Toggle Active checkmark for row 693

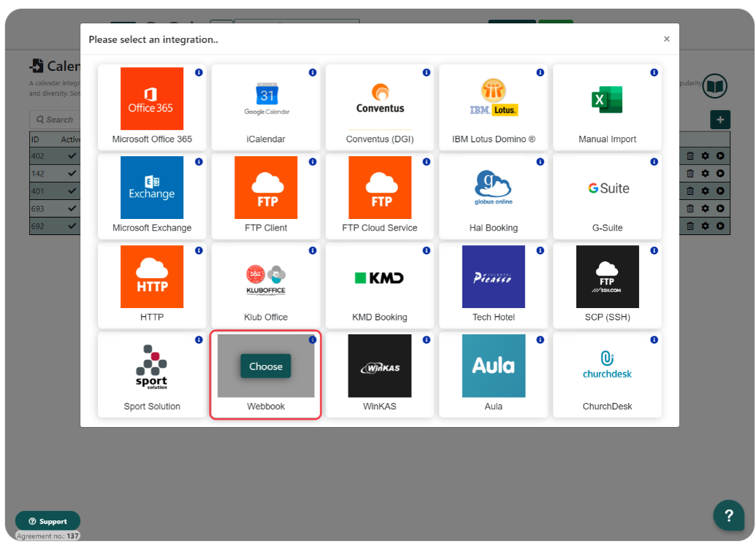[x=72, y=208]
